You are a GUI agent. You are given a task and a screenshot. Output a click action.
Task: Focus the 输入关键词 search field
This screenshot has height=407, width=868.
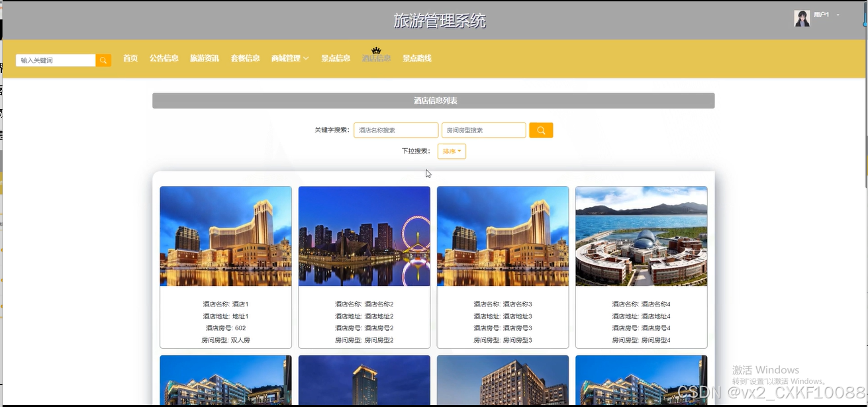56,60
